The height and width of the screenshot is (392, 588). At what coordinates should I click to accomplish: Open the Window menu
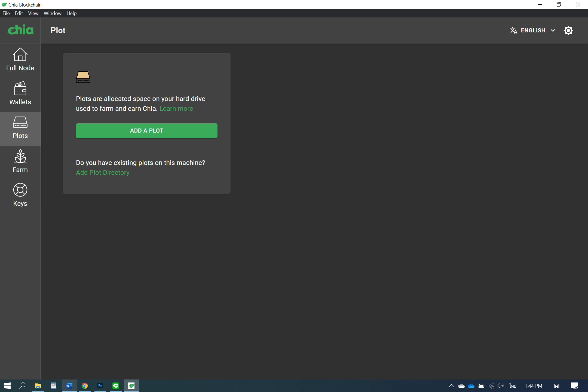(53, 13)
